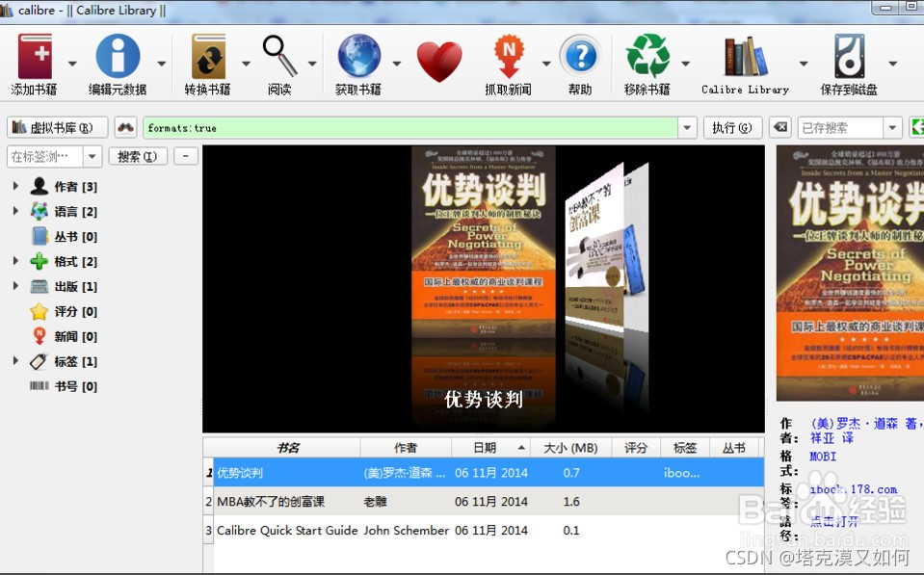Open Edit metadata tool
The height and width of the screenshot is (575, 924).
point(118,56)
